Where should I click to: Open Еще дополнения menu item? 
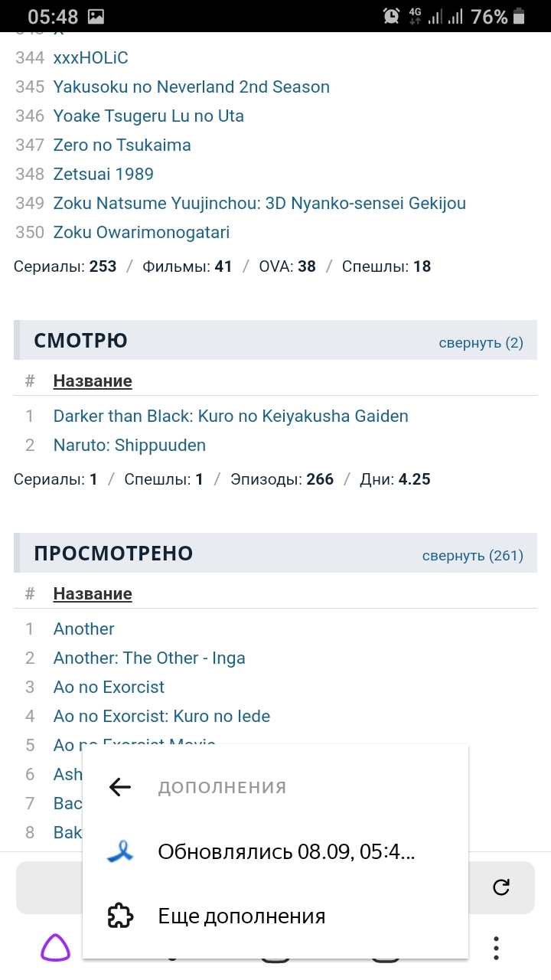[242, 916]
